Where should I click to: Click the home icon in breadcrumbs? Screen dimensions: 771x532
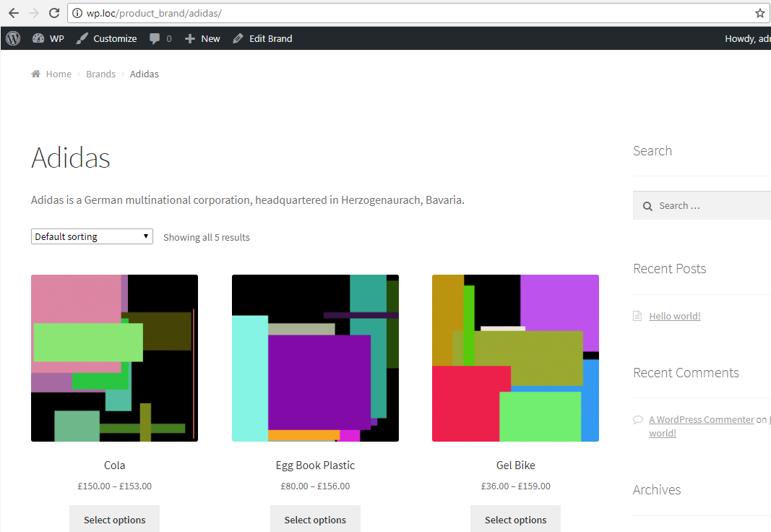pos(36,74)
